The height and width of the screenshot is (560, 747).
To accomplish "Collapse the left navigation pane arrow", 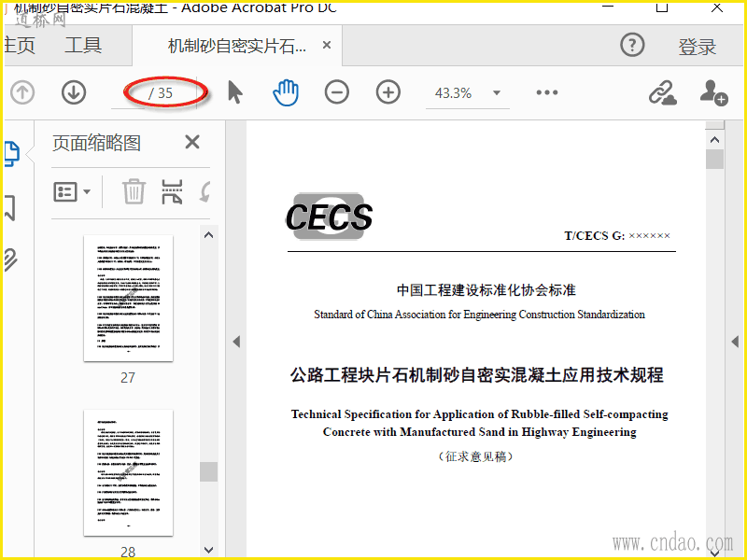I will tap(236, 342).
